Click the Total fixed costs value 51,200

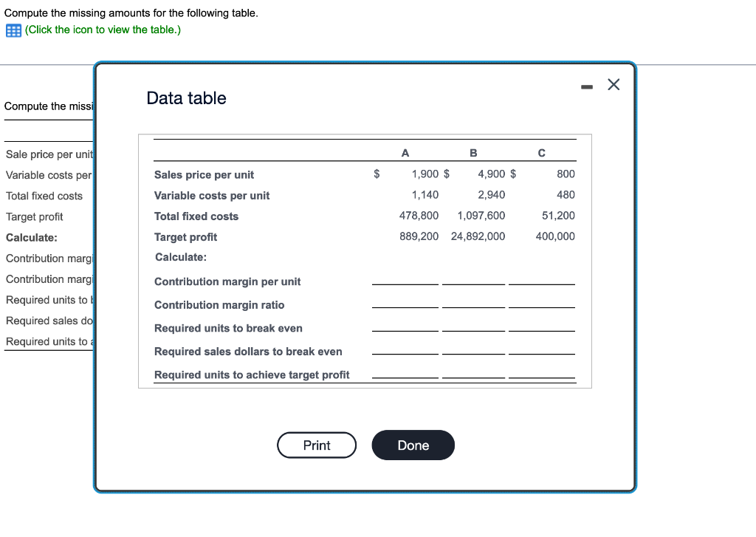click(560, 216)
